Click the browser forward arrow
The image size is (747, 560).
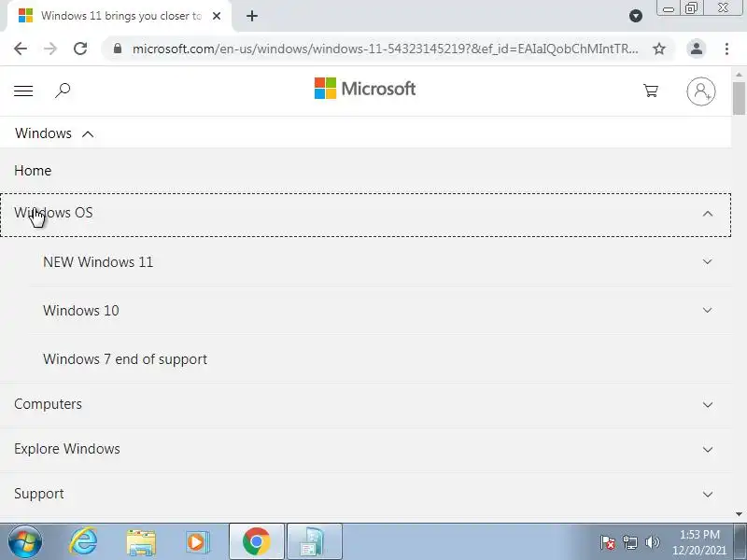pyautogui.click(x=50, y=49)
